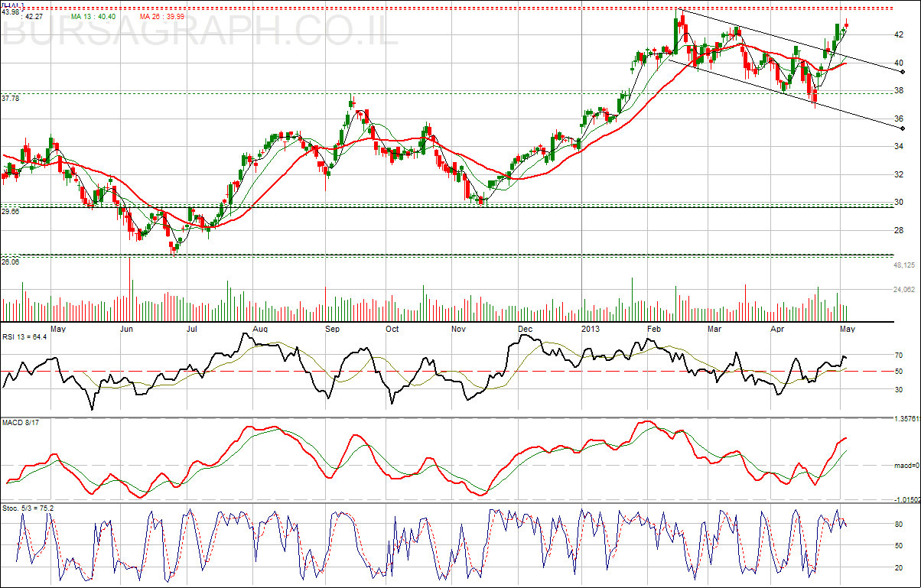Click the Feb month label
Viewport: 921px width, 588px height.
pos(655,329)
